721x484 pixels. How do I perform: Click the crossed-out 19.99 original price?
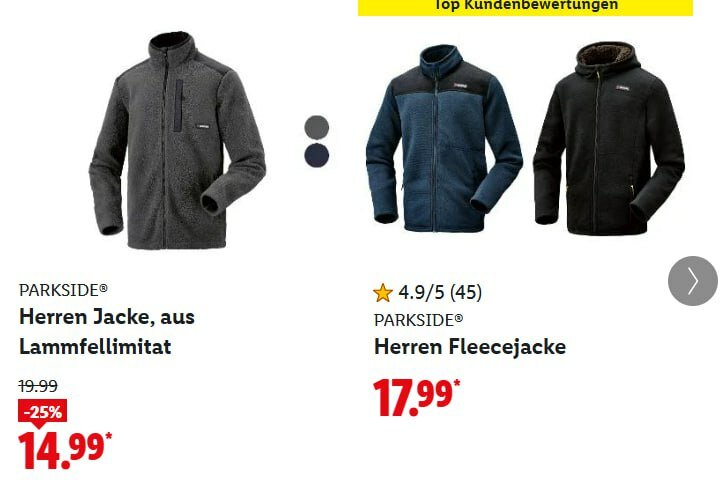point(38,386)
